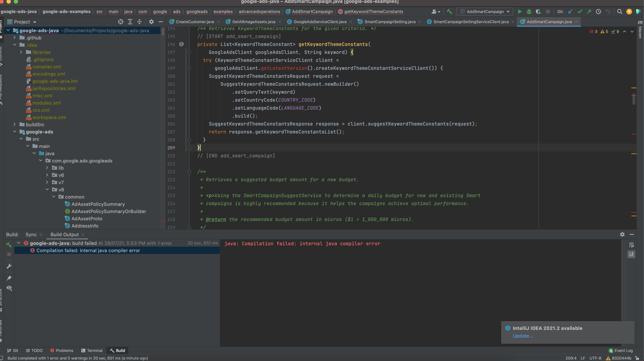The height and width of the screenshot is (361, 644).
Task: Select opened file locate target icon
Action: tap(121, 22)
